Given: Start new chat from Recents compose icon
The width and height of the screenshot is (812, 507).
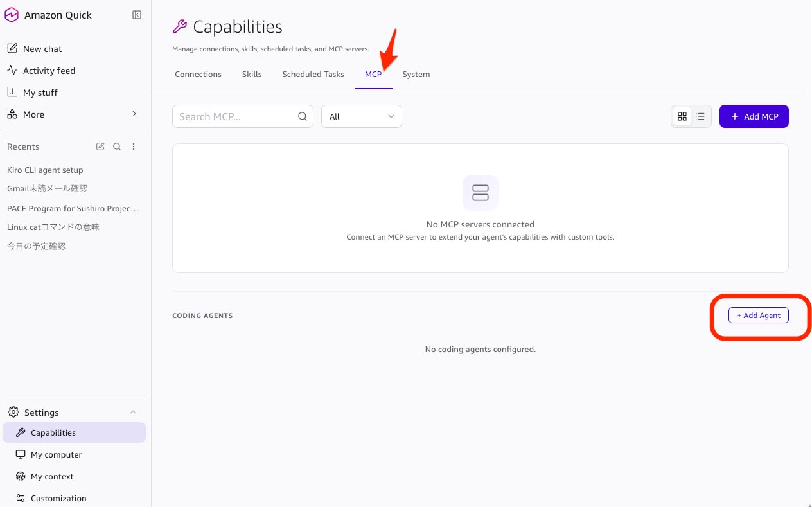Looking at the screenshot, I should [100, 147].
